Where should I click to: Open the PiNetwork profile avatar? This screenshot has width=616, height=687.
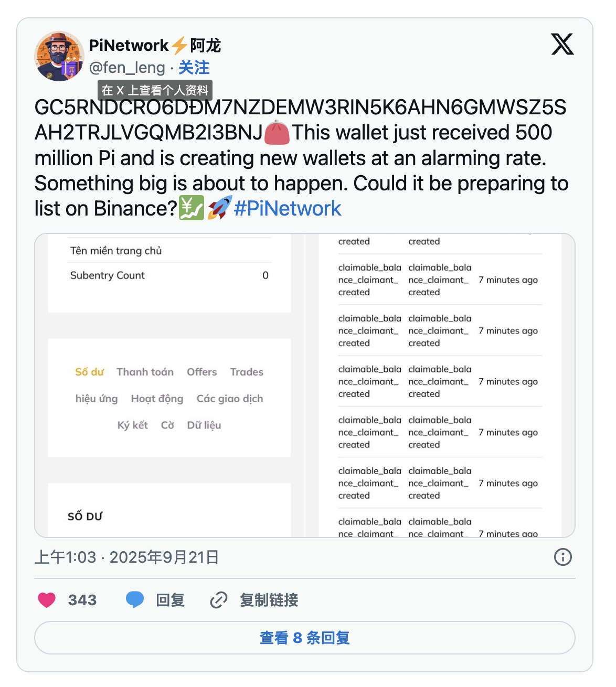59,56
